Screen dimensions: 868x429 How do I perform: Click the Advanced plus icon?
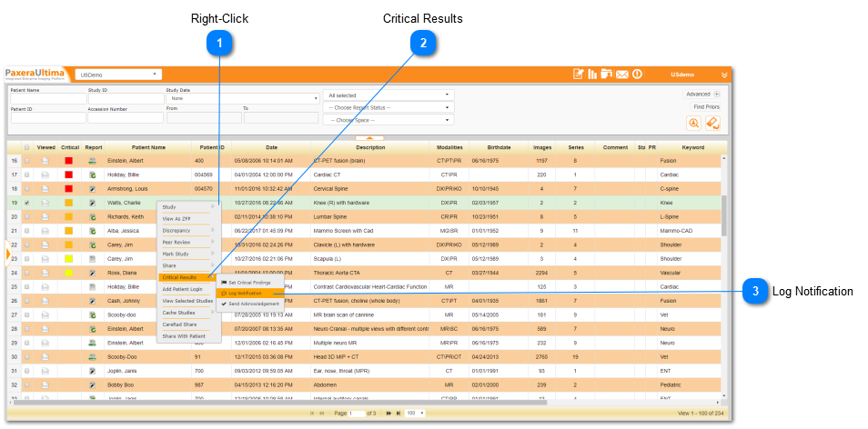pos(716,94)
